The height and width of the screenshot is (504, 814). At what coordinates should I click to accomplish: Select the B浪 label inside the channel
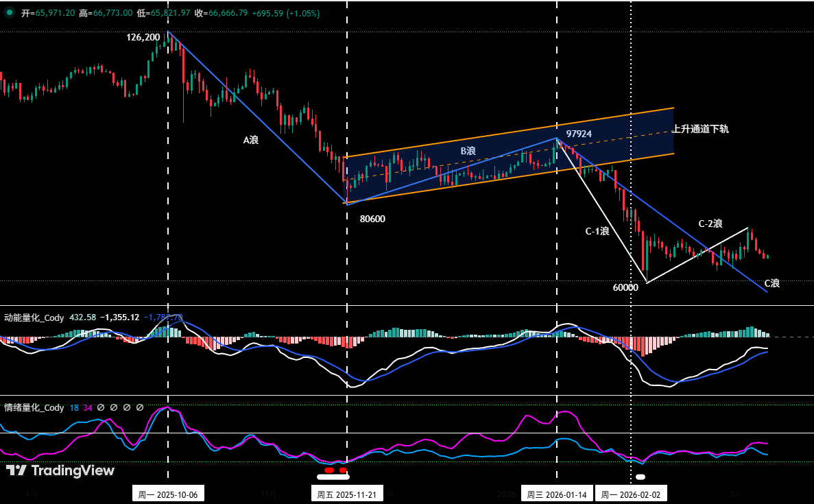[468, 150]
